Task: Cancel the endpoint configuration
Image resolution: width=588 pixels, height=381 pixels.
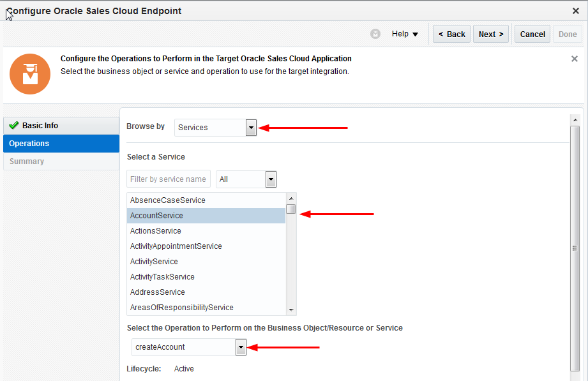Action: (532, 34)
